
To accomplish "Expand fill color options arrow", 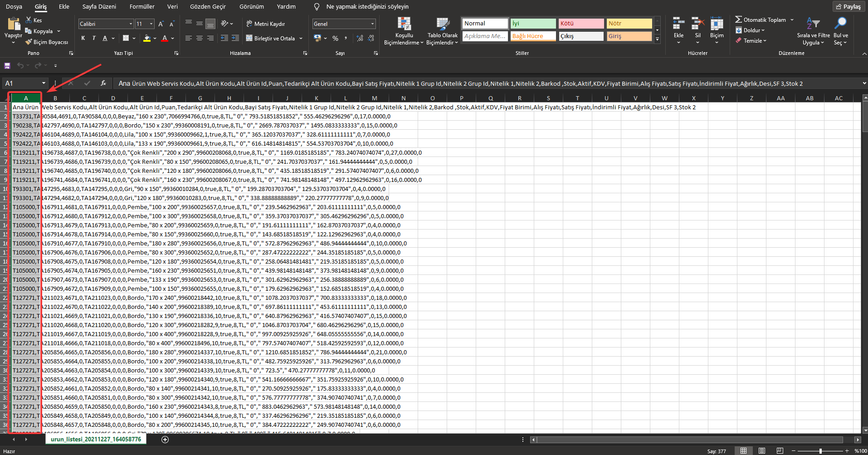I will (x=155, y=38).
